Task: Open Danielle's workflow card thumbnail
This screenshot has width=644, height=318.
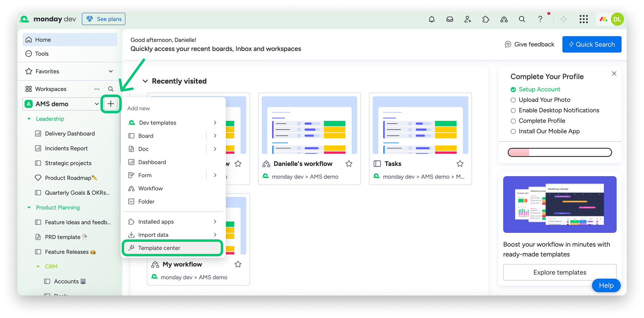Action: 309,125
